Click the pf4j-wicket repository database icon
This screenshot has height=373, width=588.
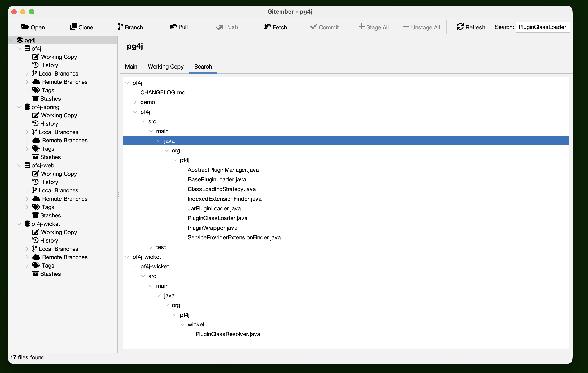pyautogui.click(x=27, y=224)
